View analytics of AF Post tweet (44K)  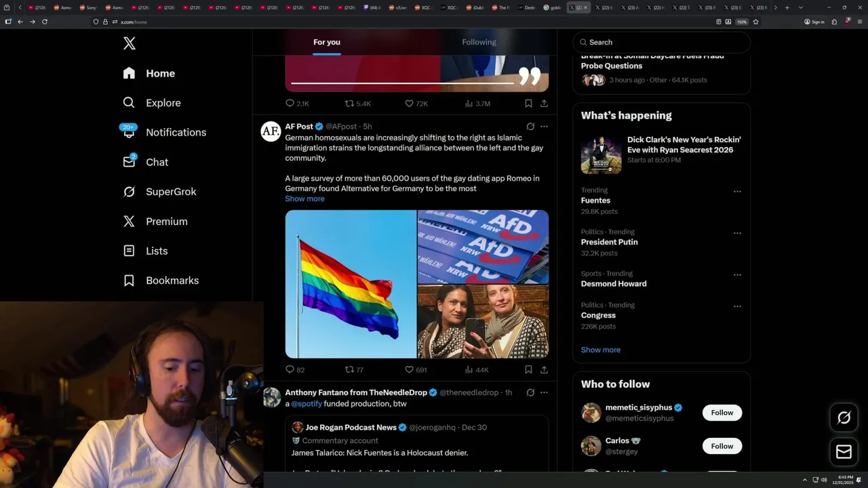coord(477,369)
